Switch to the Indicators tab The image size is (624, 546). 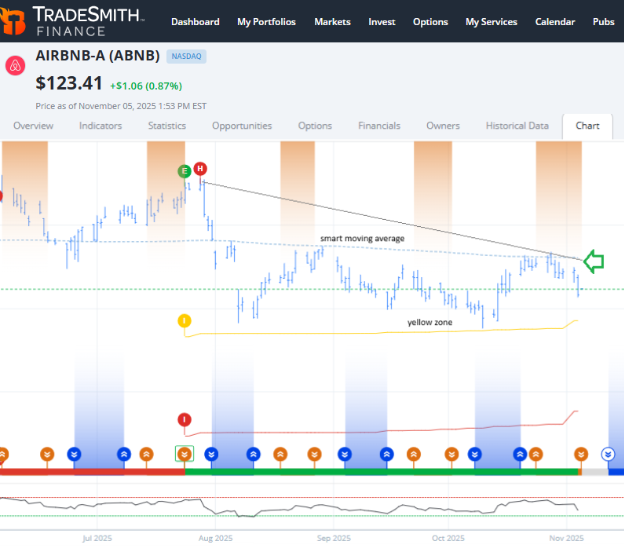(100, 126)
